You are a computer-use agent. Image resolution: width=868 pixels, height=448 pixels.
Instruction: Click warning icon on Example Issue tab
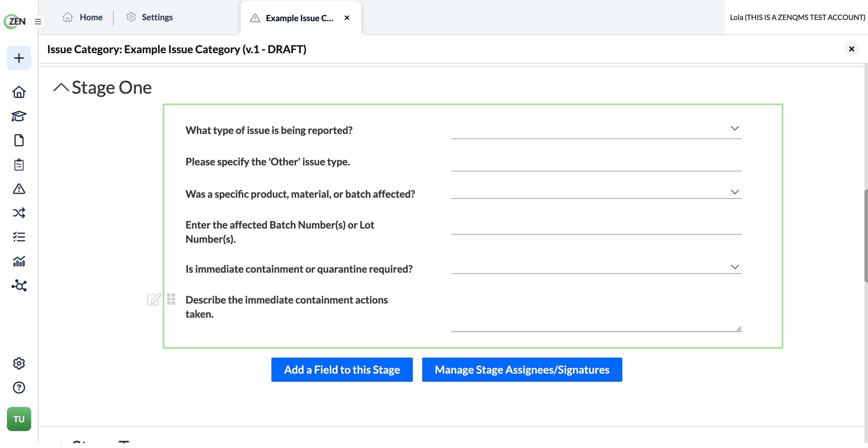tap(255, 18)
